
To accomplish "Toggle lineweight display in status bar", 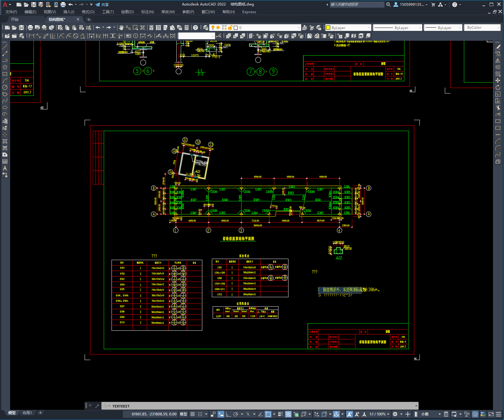I will click(x=280, y=414).
